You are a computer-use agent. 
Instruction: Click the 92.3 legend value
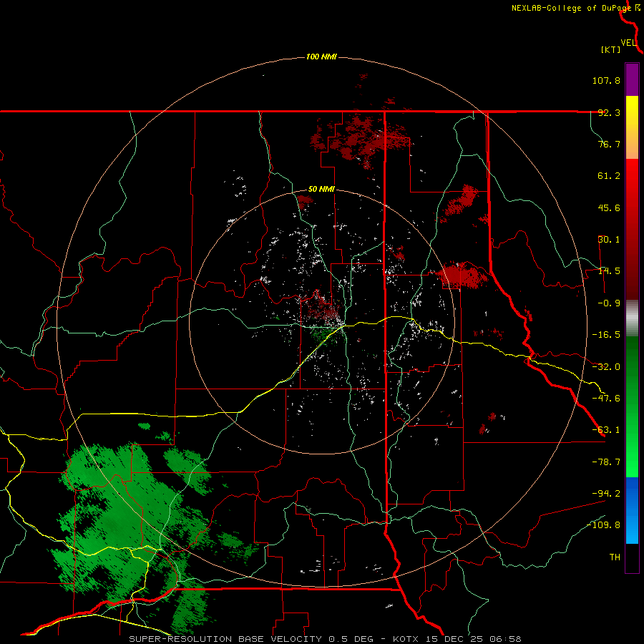click(x=609, y=112)
